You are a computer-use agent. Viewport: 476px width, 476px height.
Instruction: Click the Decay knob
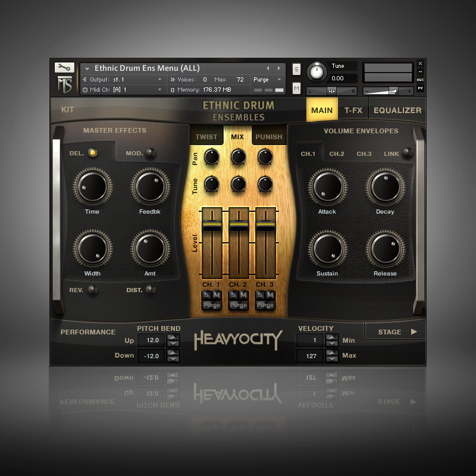[x=385, y=187]
